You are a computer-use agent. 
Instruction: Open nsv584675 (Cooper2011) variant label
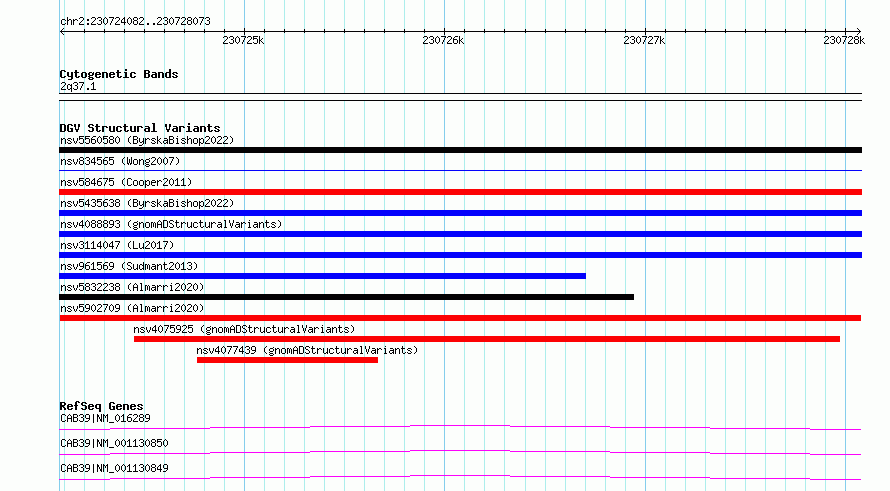126,182
